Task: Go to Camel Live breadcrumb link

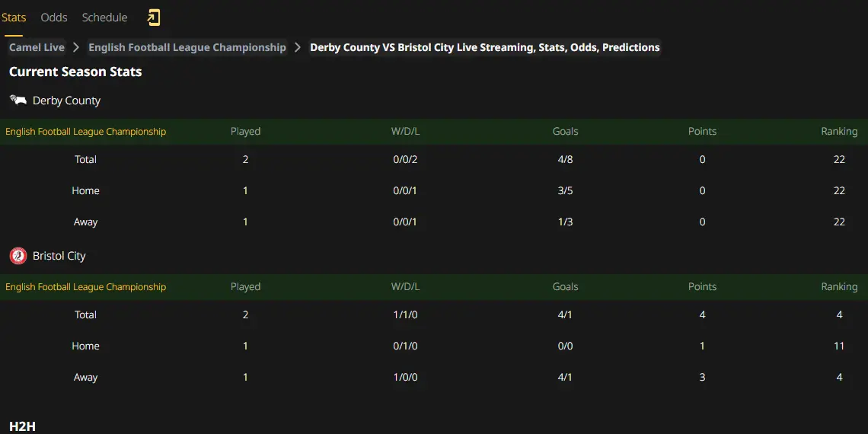Action: (37, 48)
